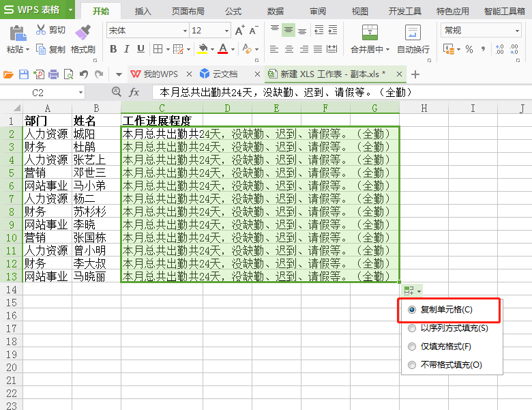Increase indent icon
This screenshot has width=532, height=410.
click(333, 30)
